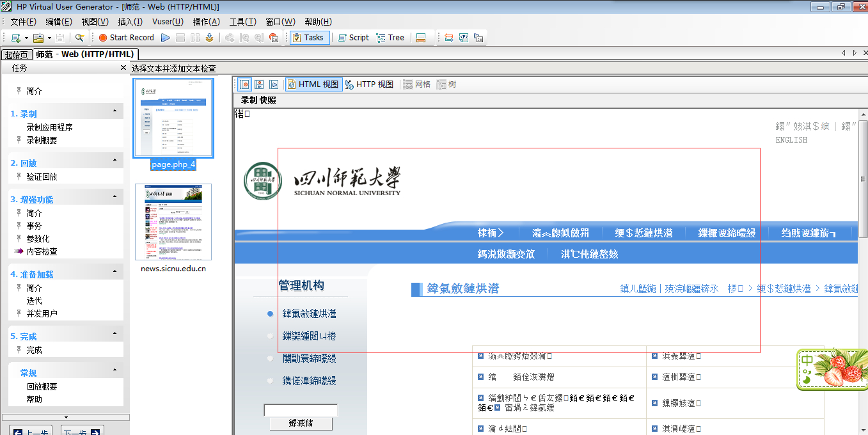
Task: Show replay snapshot only icon
Action: click(274, 84)
